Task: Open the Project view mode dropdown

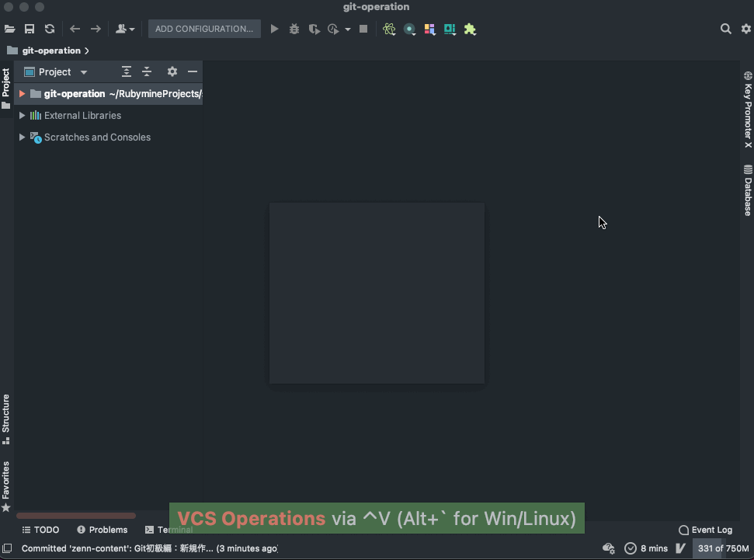Action: click(x=83, y=71)
